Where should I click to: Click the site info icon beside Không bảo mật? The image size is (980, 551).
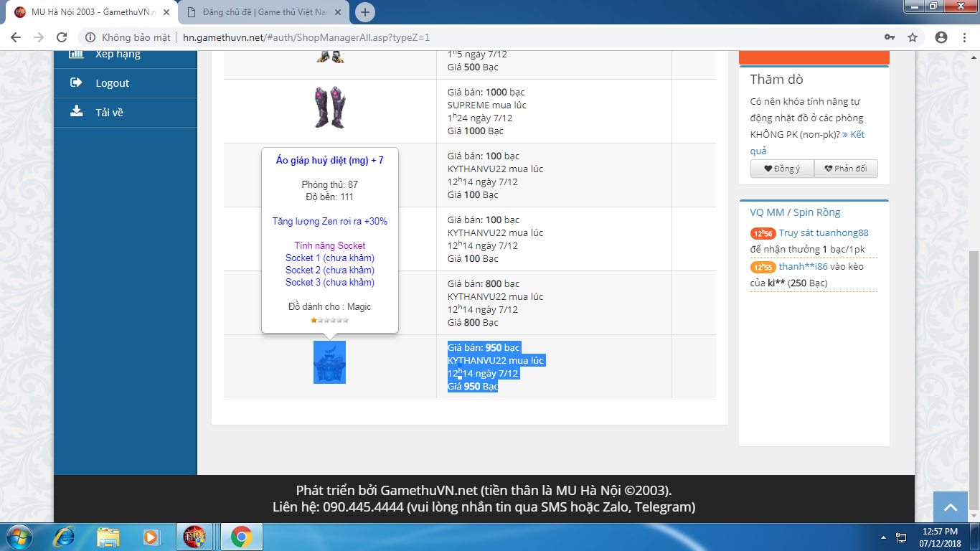point(90,37)
